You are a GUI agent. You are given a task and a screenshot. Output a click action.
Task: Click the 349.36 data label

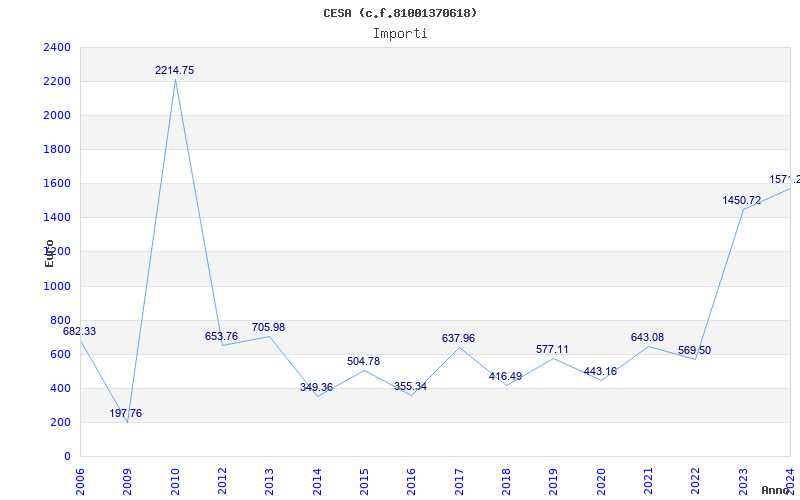316,387
